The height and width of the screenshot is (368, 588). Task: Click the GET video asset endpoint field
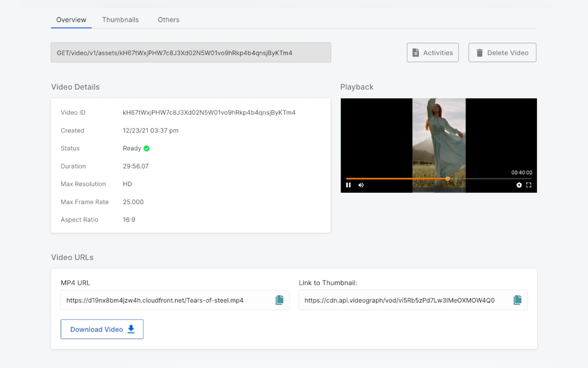click(191, 52)
